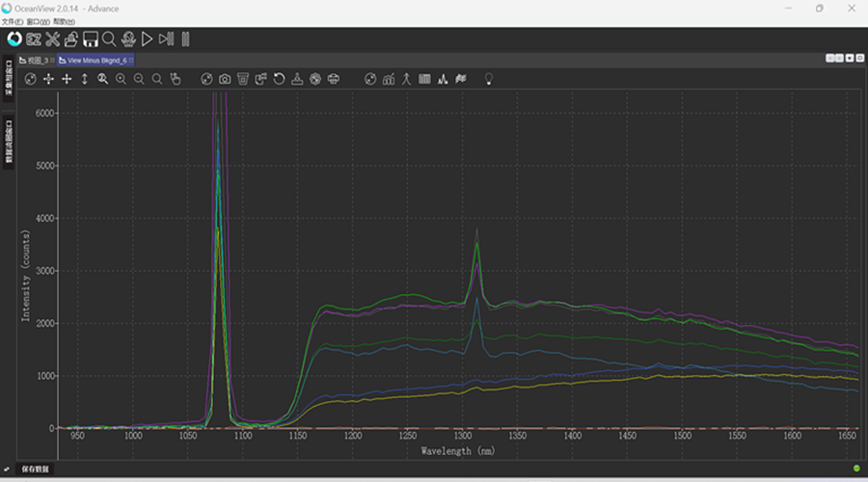This screenshot has width=868, height=482.
Task: Open the 帮助 menu
Action: [x=64, y=21]
